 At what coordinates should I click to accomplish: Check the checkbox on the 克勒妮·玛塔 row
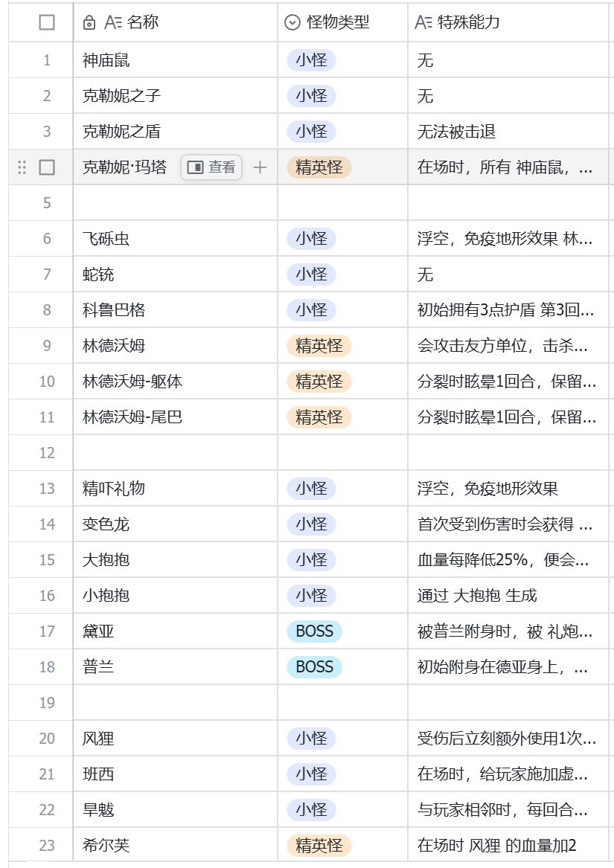pyautogui.click(x=47, y=167)
